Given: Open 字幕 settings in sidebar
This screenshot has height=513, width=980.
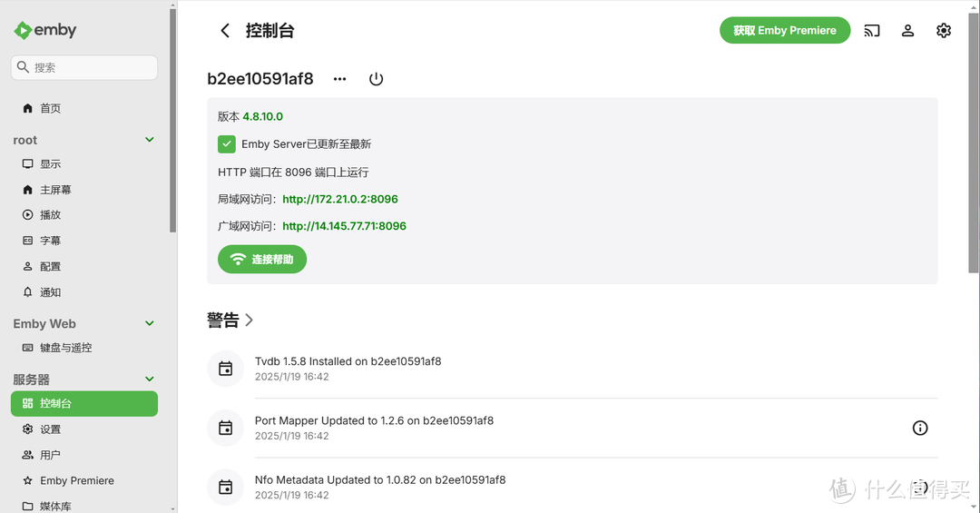Looking at the screenshot, I should (x=83, y=241).
